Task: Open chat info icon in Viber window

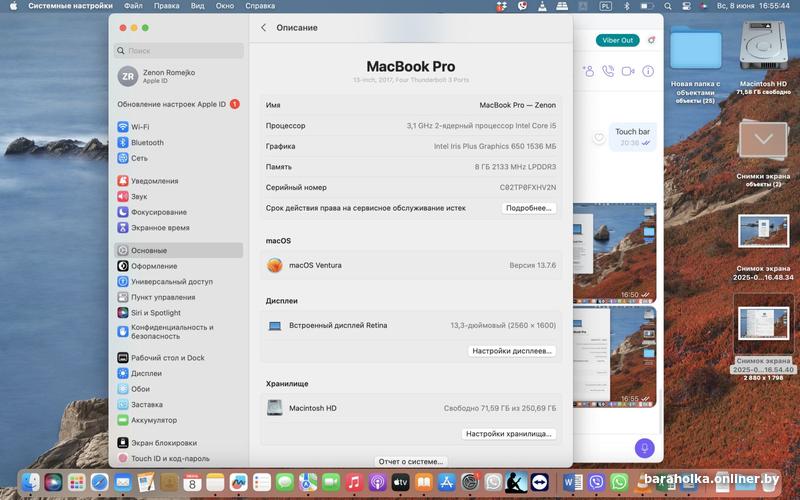Action: coord(648,71)
